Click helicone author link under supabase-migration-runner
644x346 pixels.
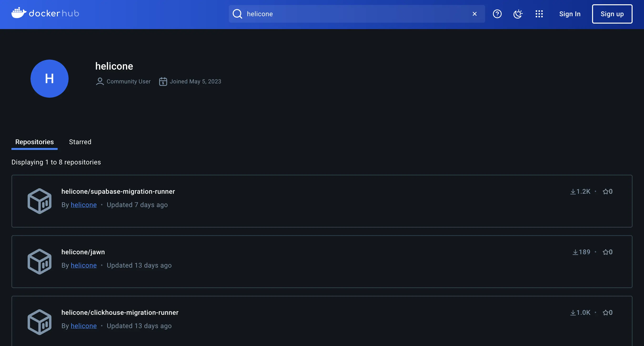coord(84,205)
